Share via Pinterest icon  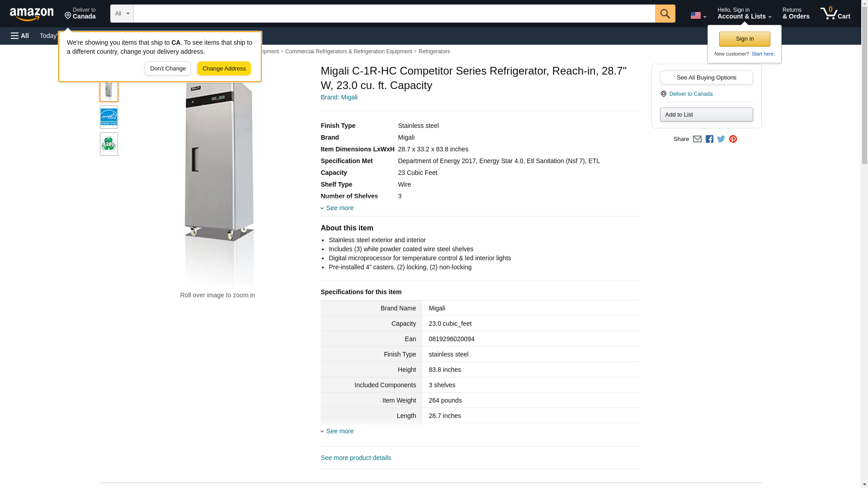pos(733,139)
